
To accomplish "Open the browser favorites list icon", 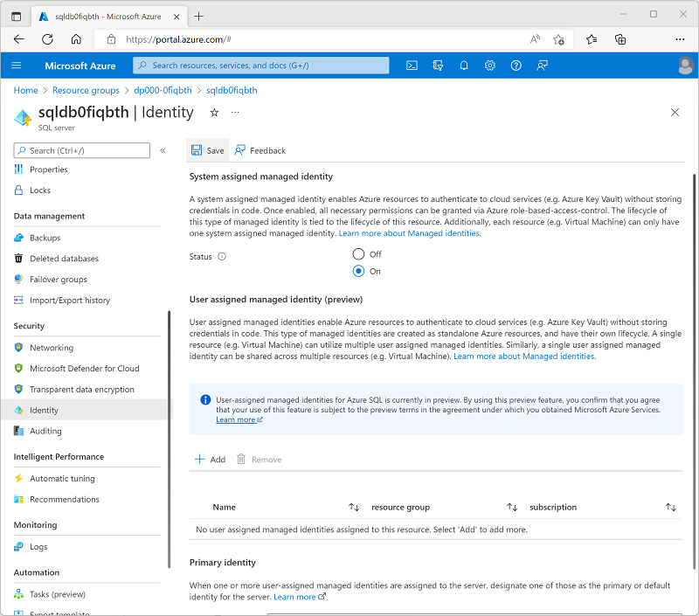I will (x=592, y=39).
